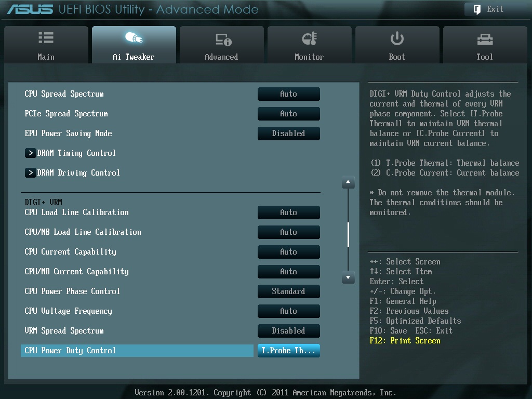Select the Boot tab
532x399 pixels.
[x=397, y=45]
